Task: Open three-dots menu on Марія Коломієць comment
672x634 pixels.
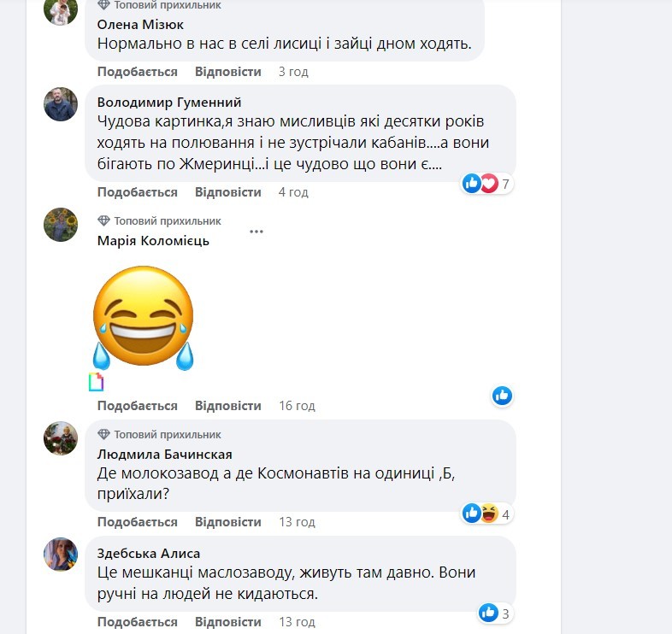Action: [256, 232]
